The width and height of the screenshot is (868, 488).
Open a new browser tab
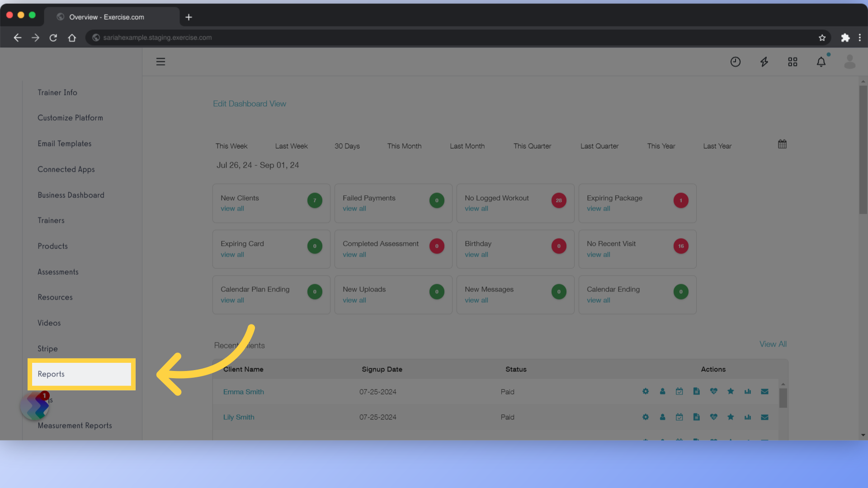(189, 17)
